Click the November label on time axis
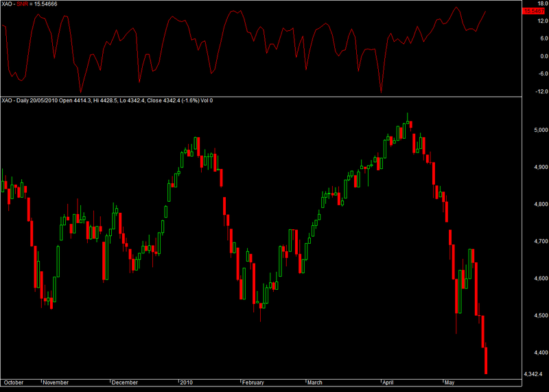This screenshot has height=392, width=549. 56,382
